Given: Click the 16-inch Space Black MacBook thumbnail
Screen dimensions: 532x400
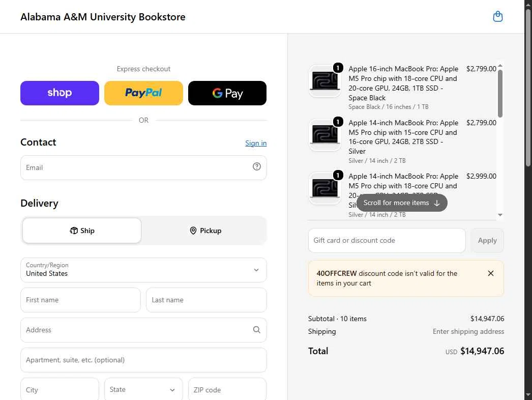Looking at the screenshot, I should [324, 81].
